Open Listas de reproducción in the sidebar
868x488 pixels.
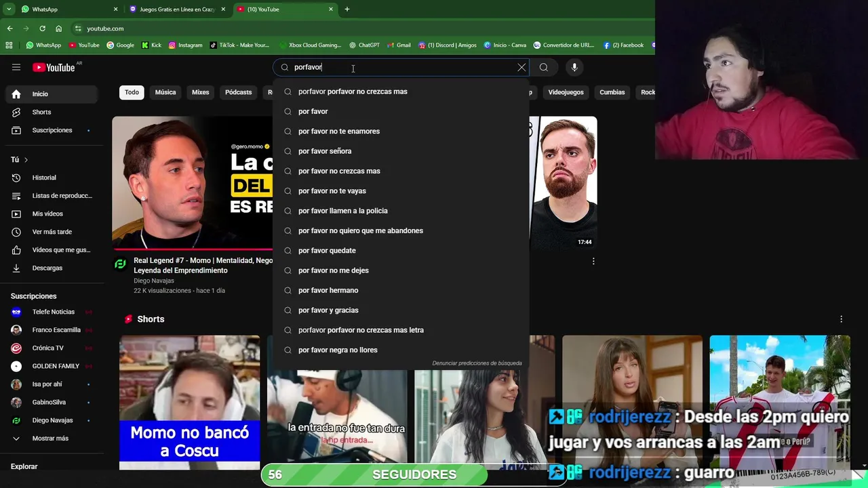[52, 196]
